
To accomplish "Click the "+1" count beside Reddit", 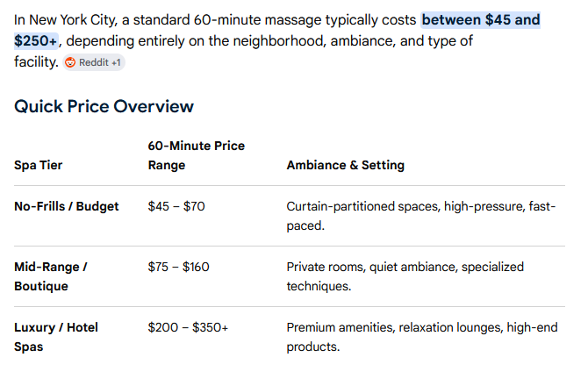I will coord(116,62).
